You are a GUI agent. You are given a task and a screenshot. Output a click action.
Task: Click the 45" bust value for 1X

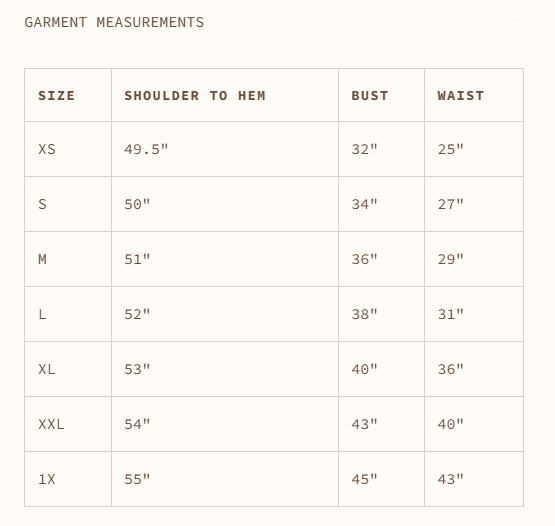pos(364,479)
